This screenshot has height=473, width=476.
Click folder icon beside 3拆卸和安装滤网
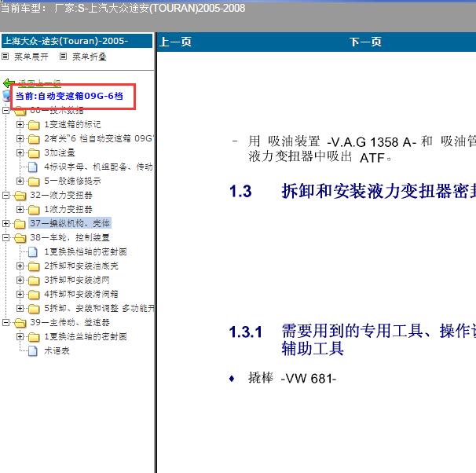34,280
